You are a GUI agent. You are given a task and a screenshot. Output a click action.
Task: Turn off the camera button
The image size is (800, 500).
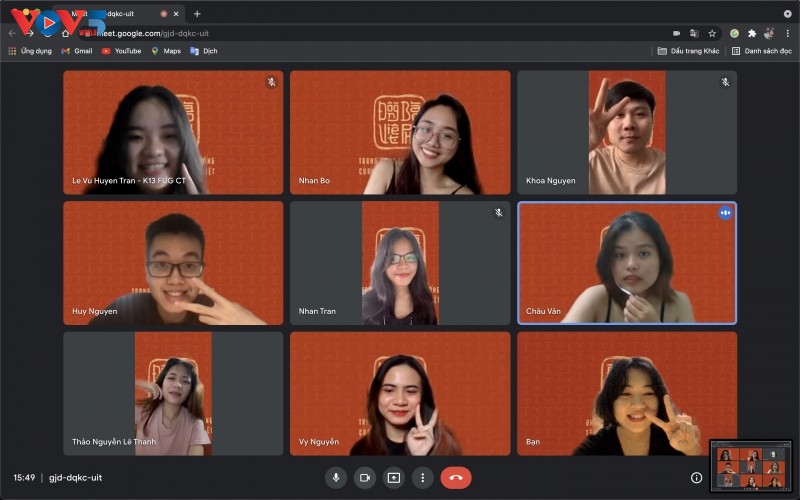point(365,478)
